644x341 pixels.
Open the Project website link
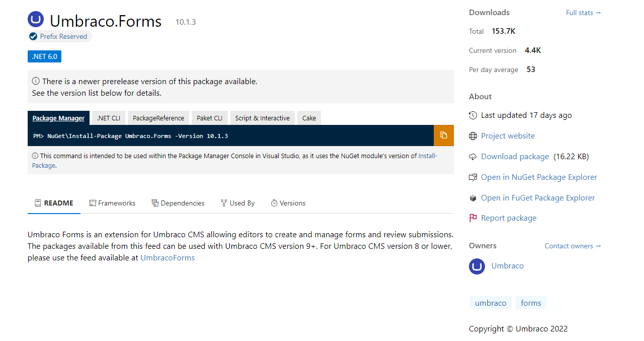coord(508,136)
